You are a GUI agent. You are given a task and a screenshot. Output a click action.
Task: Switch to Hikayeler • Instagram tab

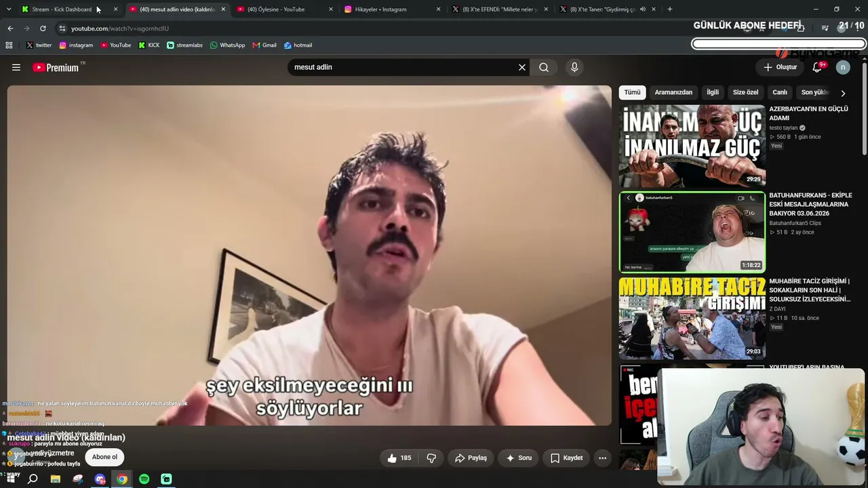pos(393,9)
